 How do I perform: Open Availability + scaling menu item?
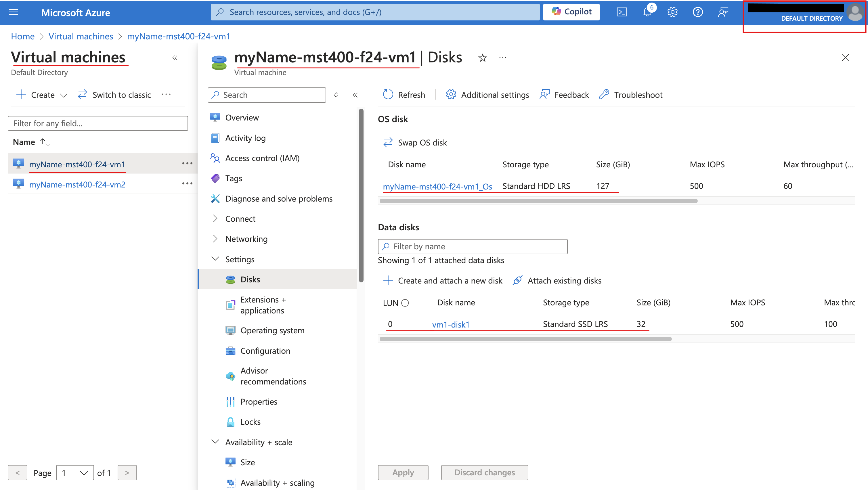pos(277,483)
